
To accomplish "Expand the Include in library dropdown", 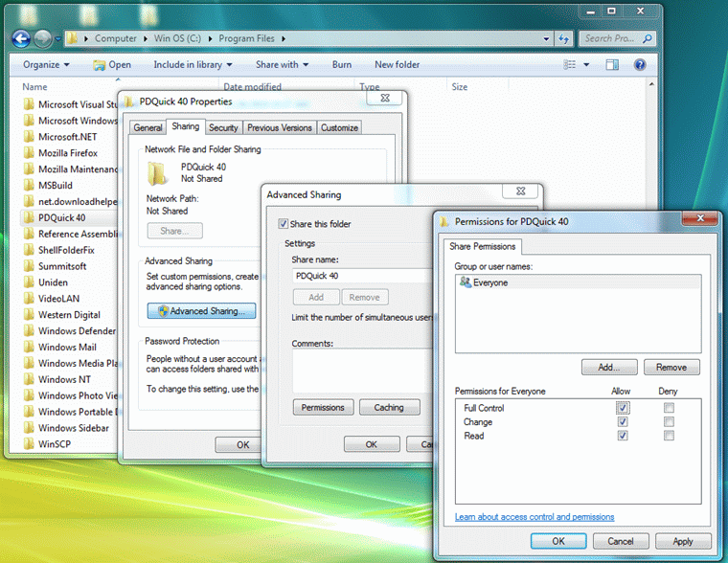I will (x=193, y=65).
